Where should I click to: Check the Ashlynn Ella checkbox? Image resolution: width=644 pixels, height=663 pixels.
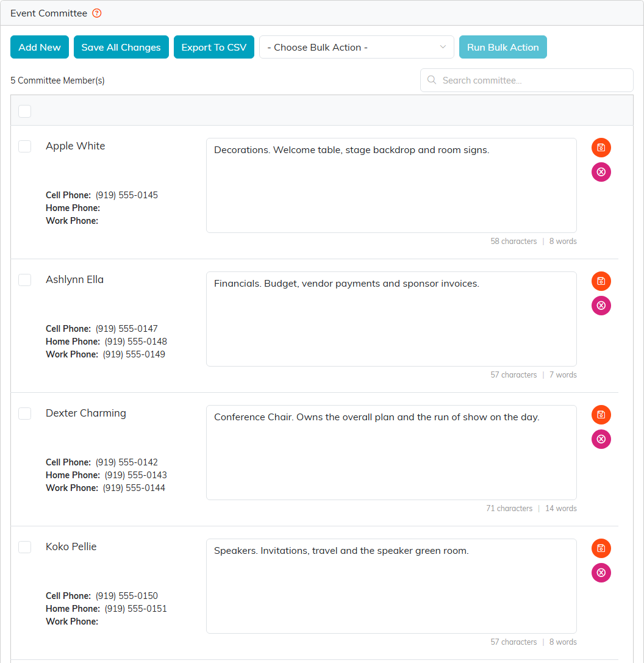point(25,280)
